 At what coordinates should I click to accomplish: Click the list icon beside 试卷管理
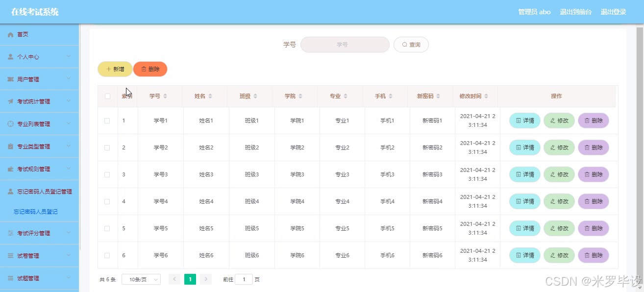10,256
